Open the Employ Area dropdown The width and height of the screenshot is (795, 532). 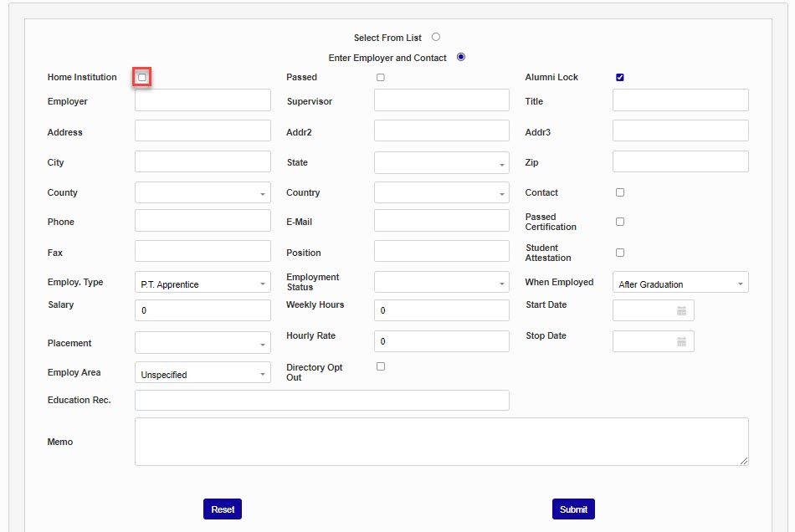[203, 374]
